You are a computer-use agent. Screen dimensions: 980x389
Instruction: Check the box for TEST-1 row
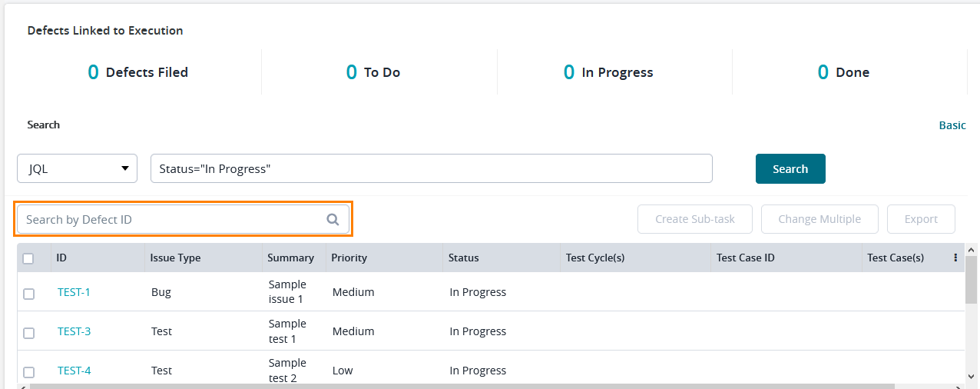pos(28,293)
